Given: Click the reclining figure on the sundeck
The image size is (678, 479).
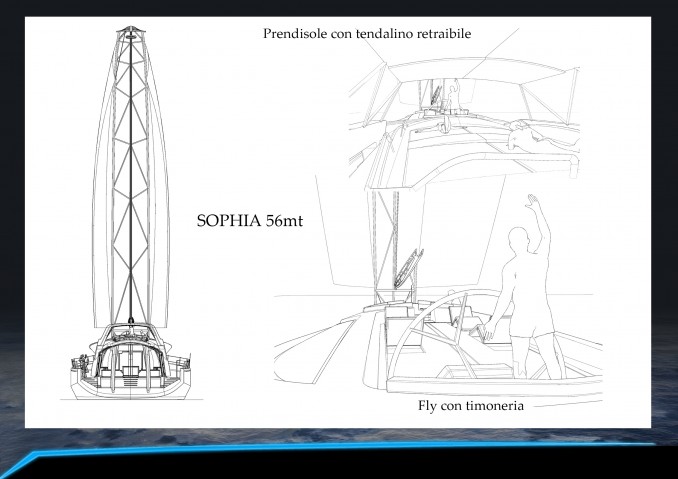Looking at the screenshot, I should point(543,136).
